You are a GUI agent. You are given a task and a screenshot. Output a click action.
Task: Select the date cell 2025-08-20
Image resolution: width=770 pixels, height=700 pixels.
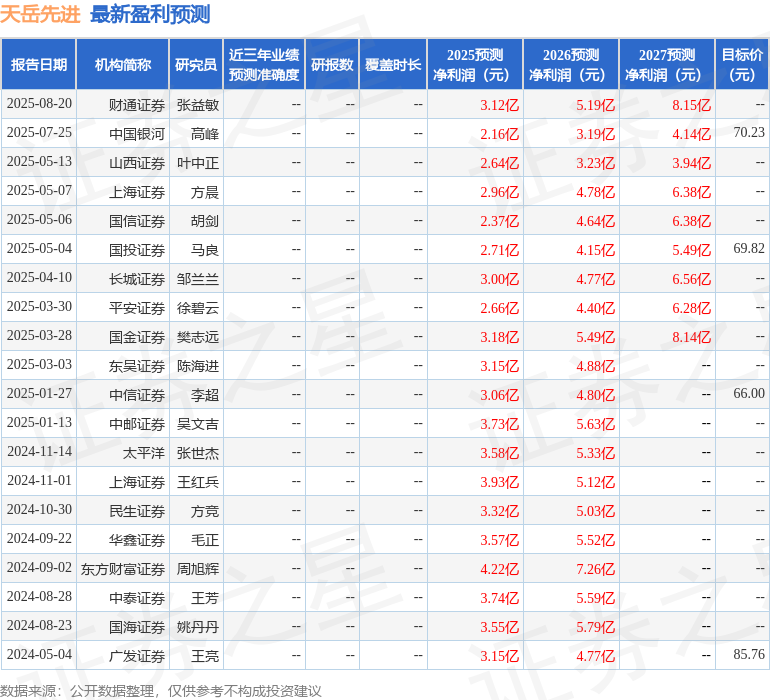(39, 104)
